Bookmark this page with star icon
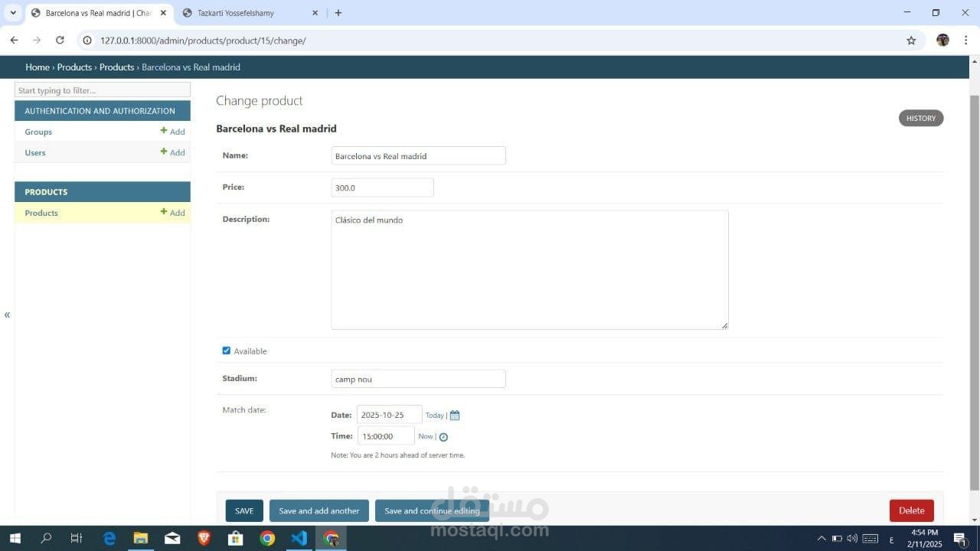Viewport: 980px width, 551px height. pos(911,41)
